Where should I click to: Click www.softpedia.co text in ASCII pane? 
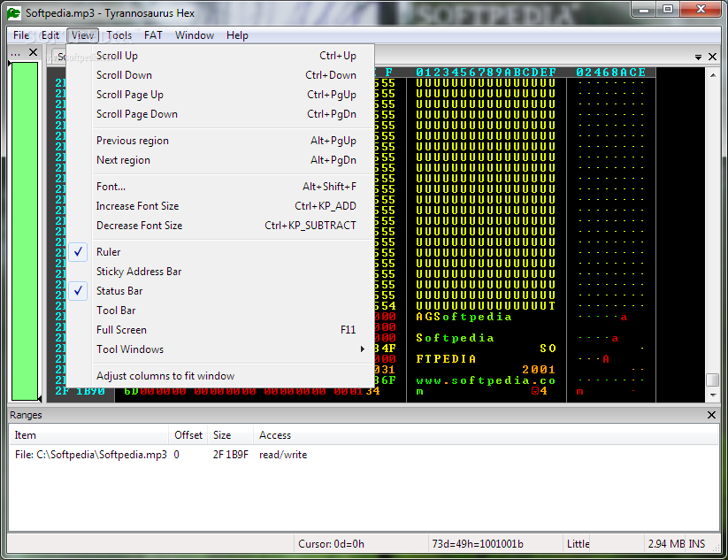coord(486,380)
